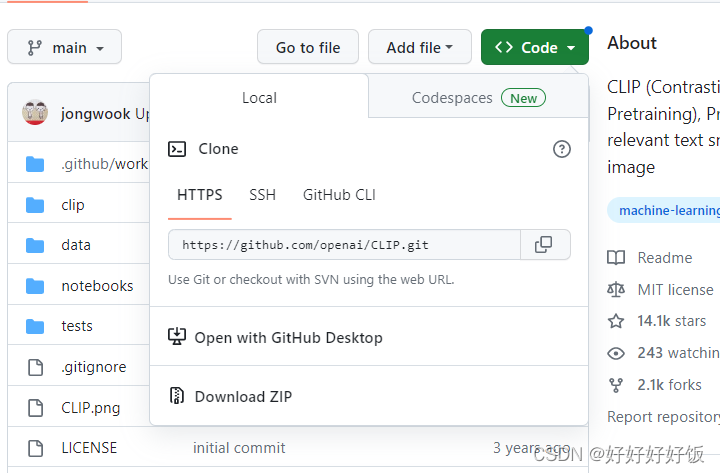The height and width of the screenshot is (473, 720).
Task: Click the New badge on Codespaces
Action: 523,98
